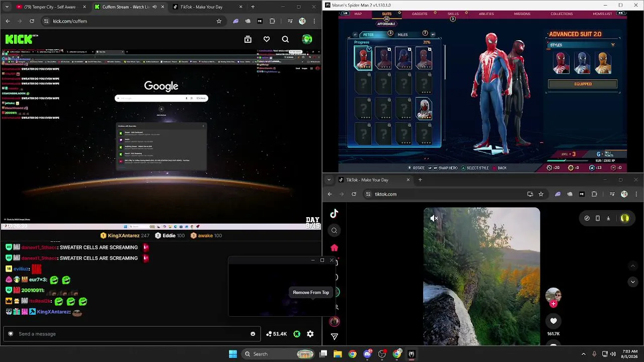Open KingXAntarez leaderboard entry

125,235
